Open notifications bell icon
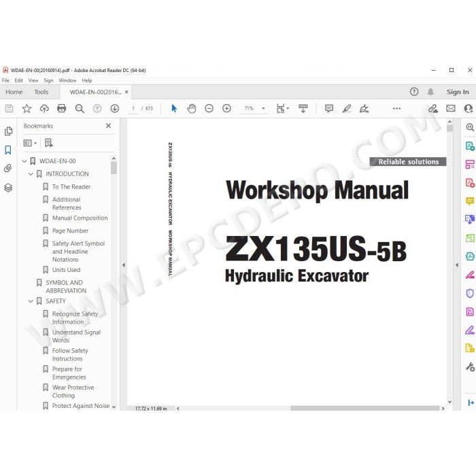Viewport: 476px width, 476px height. 430,92
